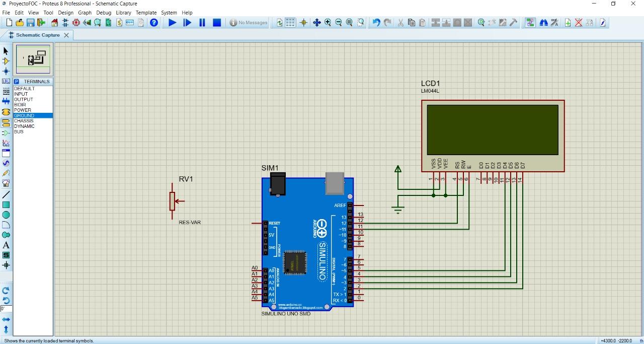This screenshot has width=644, height=344.
Task: Click the rotation angle input field
Action: (x=6, y=309)
